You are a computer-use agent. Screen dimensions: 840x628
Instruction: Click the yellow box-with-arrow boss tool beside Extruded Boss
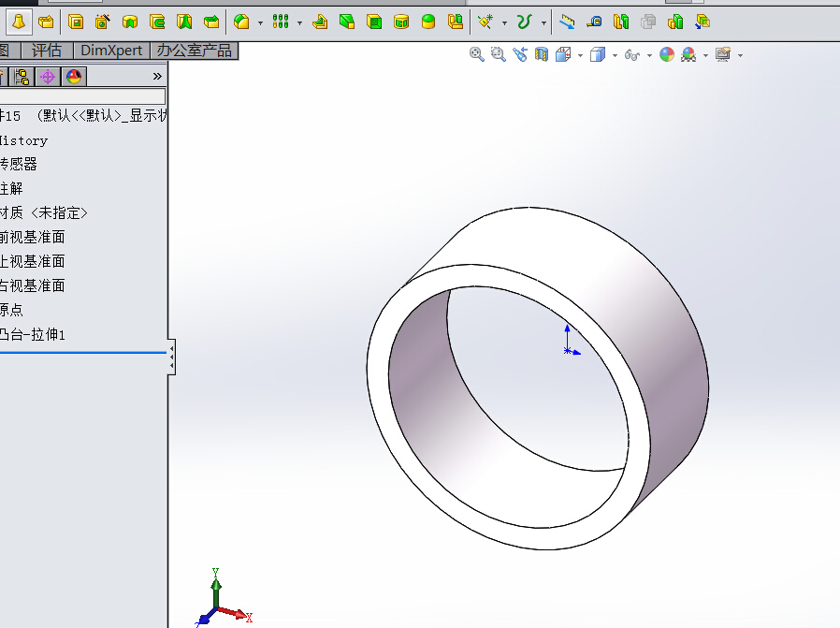(x=46, y=22)
